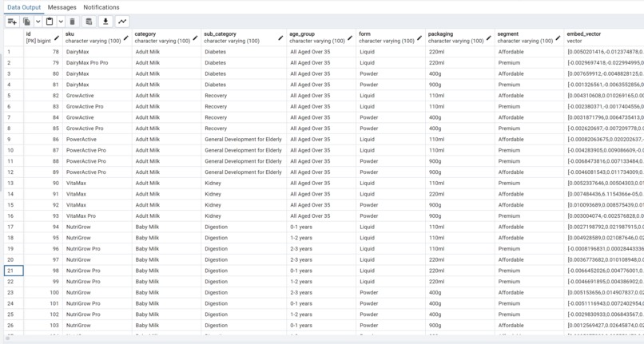Select row number 26 header
The width and height of the screenshot is (644, 344).
click(x=14, y=325)
